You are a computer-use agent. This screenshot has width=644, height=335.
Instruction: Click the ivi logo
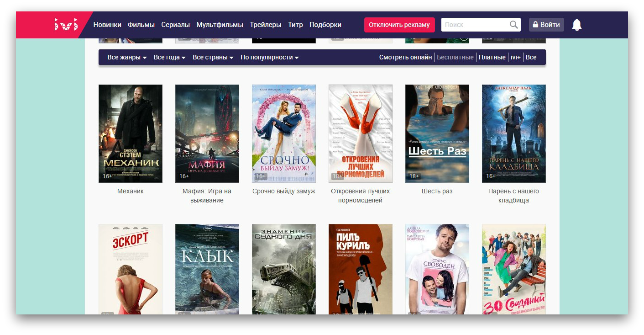[x=66, y=24]
